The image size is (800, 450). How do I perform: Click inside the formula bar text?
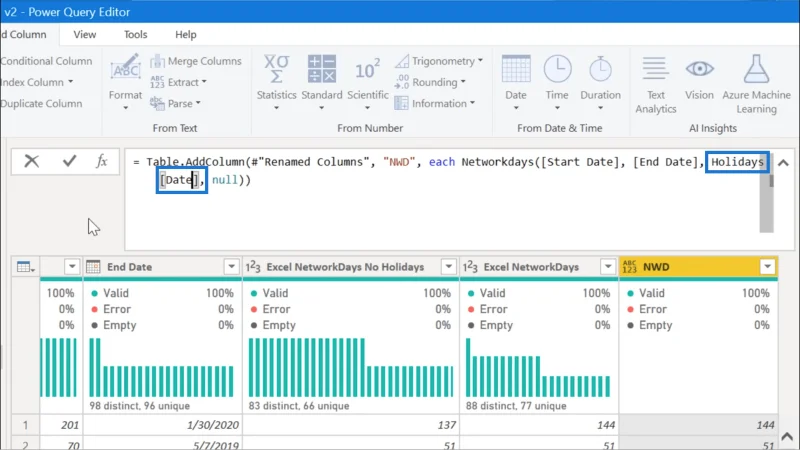pyautogui.click(x=444, y=199)
